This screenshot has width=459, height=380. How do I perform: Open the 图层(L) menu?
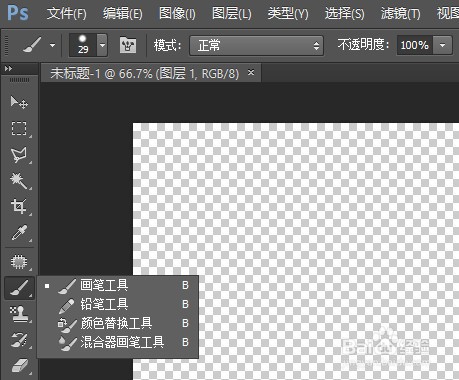pos(231,14)
